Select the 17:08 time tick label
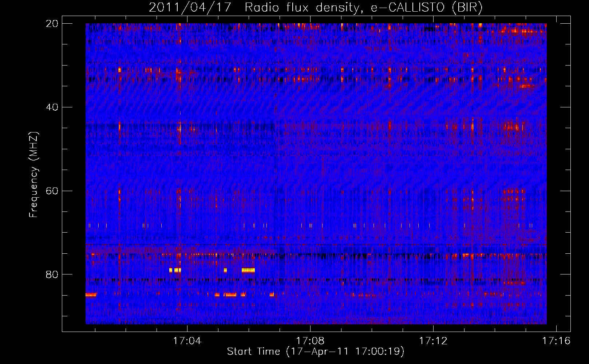Image resolution: width=589 pixels, height=364 pixels. tap(310, 341)
